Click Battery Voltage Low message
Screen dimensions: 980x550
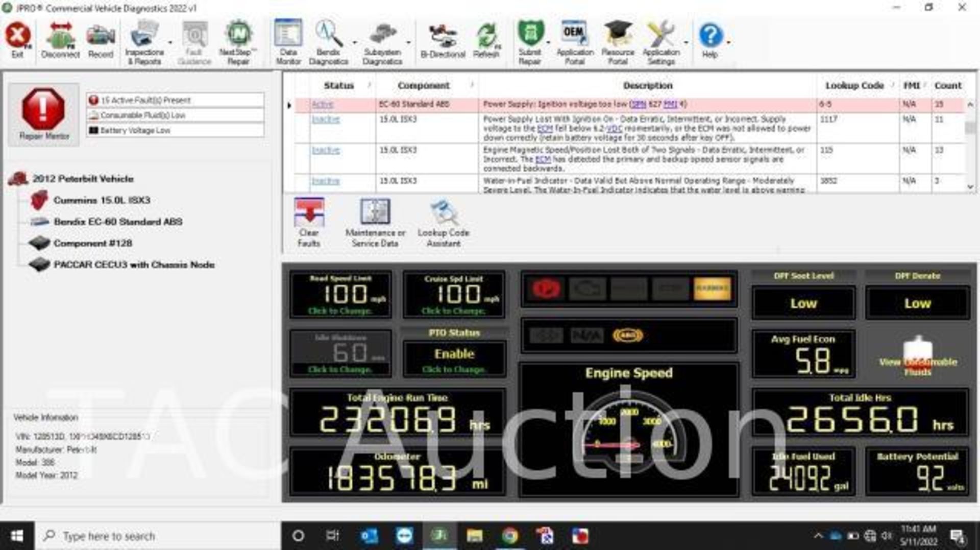point(176,130)
